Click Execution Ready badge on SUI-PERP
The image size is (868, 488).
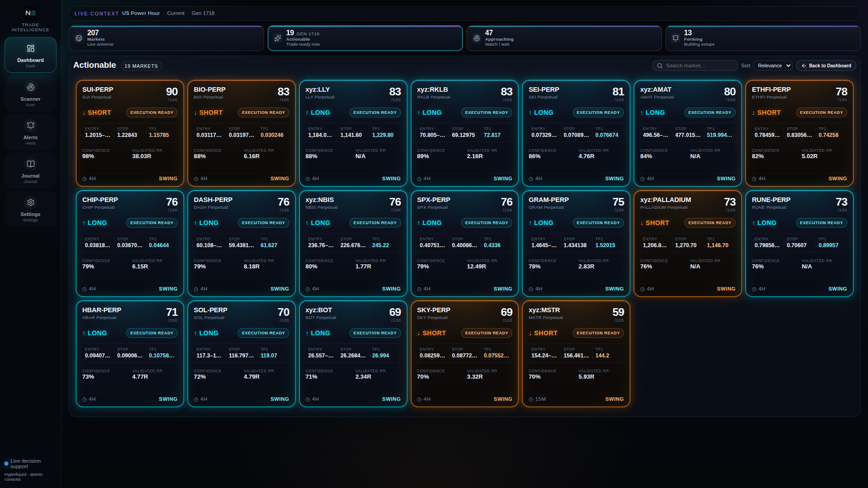[x=152, y=113]
